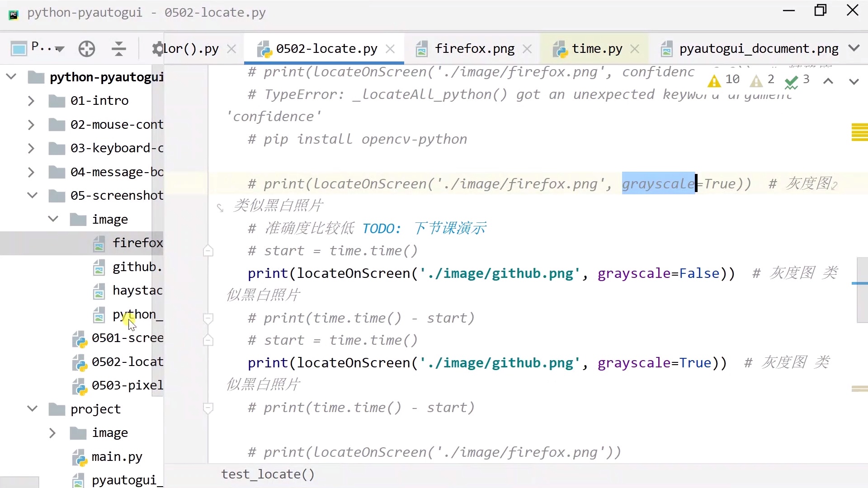Switch to the firefox.png tab
This screenshot has width=868, height=488.
click(474, 48)
